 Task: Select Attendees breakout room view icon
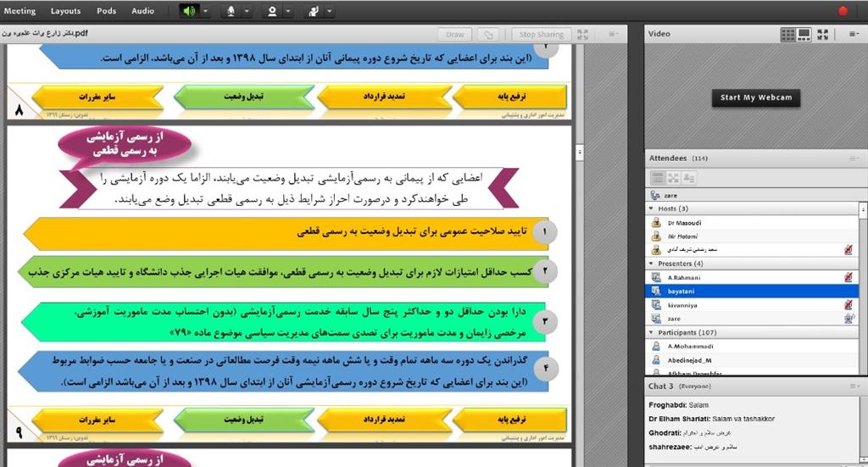(x=673, y=178)
